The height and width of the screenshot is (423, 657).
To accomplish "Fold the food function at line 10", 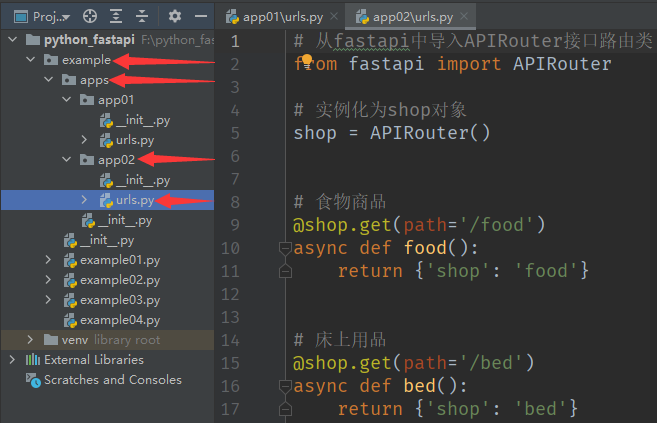I will click(285, 248).
